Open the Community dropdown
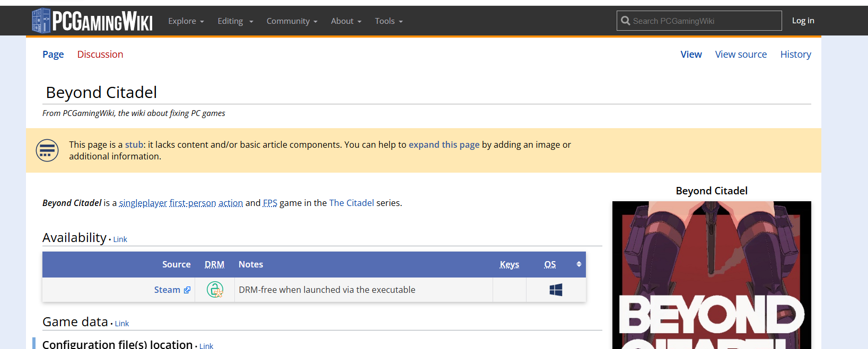Image resolution: width=868 pixels, height=349 pixels. click(x=292, y=21)
